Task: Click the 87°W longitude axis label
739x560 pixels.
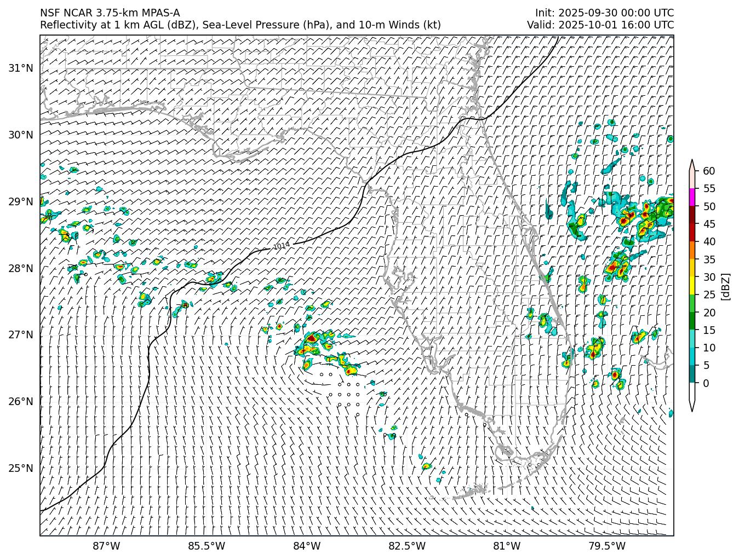Action: pos(106,546)
